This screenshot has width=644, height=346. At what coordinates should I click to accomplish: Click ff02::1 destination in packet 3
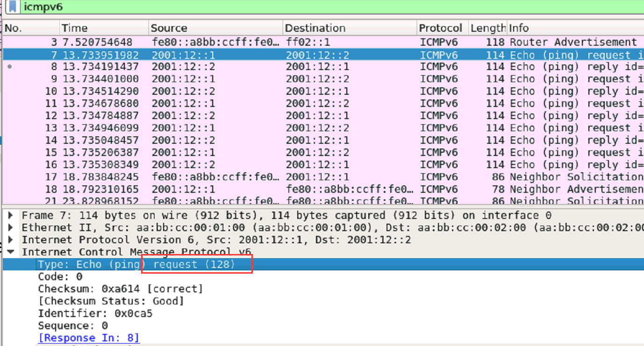(308, 42)
